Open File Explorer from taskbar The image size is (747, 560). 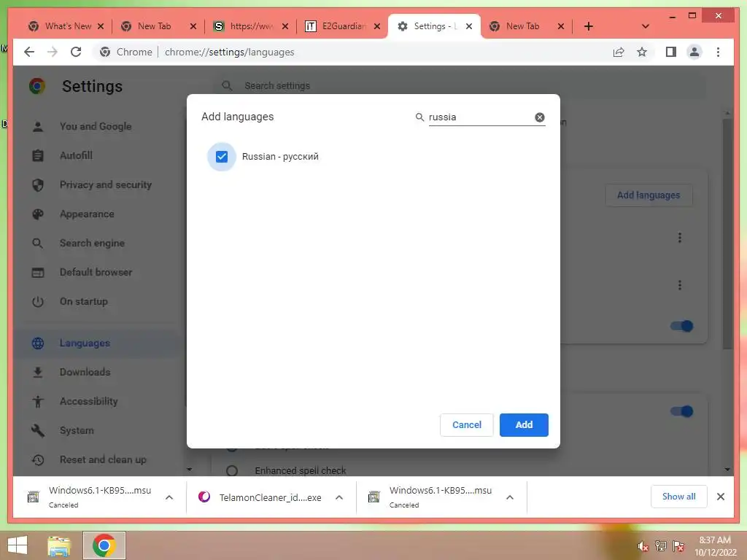[x=59, y=545]
